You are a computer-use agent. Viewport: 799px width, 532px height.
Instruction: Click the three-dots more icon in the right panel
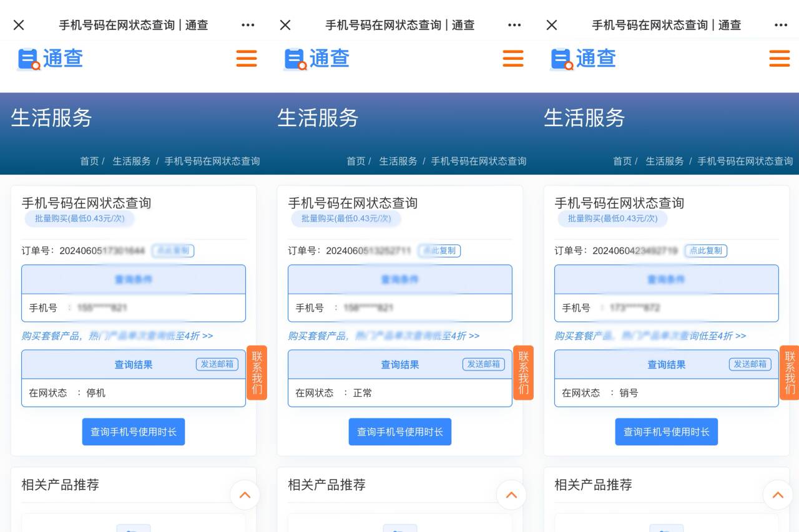click(x=781, y=25)
